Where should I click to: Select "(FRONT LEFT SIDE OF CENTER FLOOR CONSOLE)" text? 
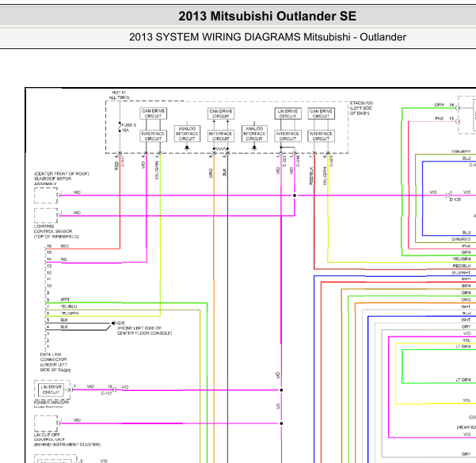click(144, 331)
